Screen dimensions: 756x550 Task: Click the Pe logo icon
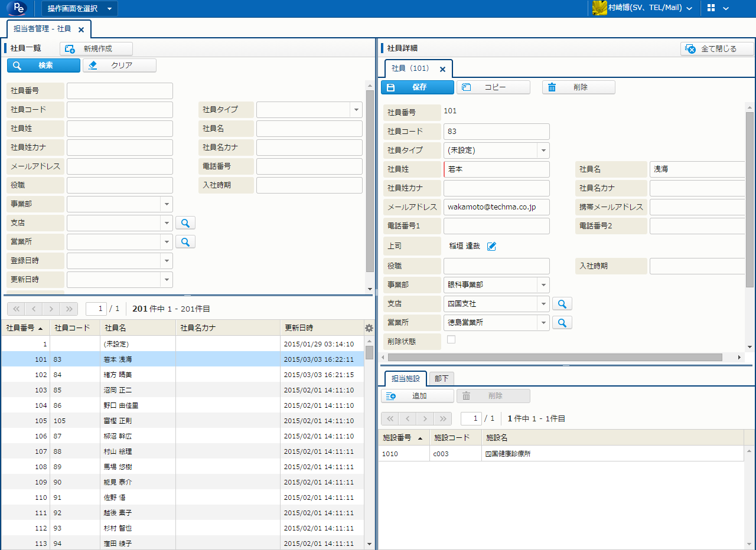coord(17,8)
